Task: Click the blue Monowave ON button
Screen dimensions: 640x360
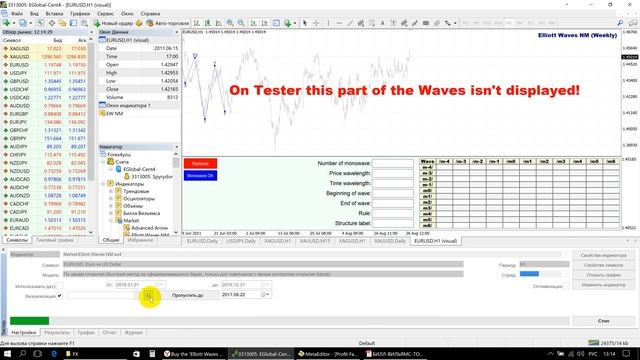Action: click(200, 176)
